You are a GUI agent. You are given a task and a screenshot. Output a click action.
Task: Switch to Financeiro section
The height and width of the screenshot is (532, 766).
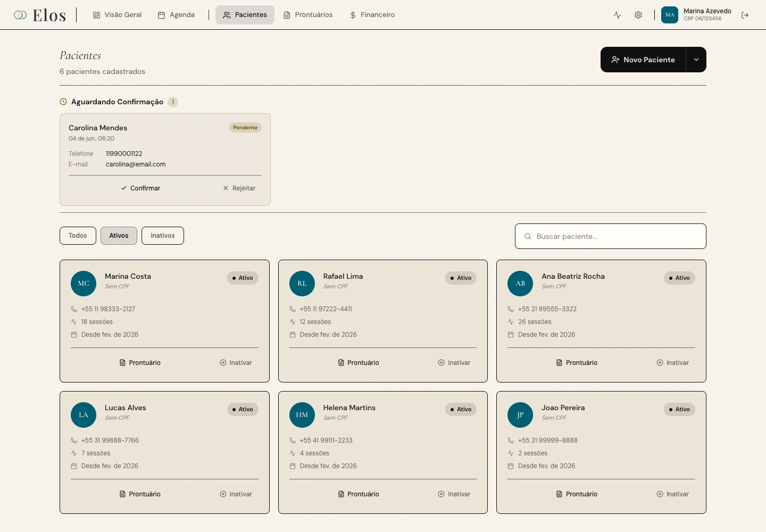[372, 15]
